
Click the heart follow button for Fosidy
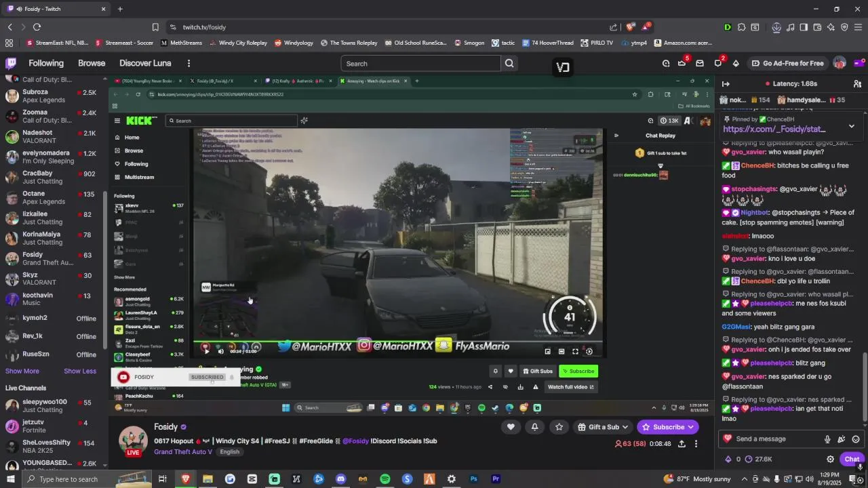(x=511, y=426)
